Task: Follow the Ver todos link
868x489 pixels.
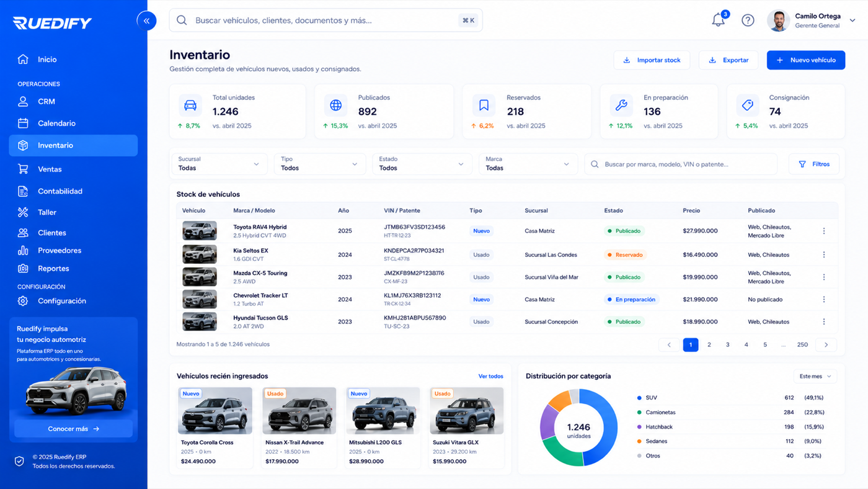Action: (490, 376)
